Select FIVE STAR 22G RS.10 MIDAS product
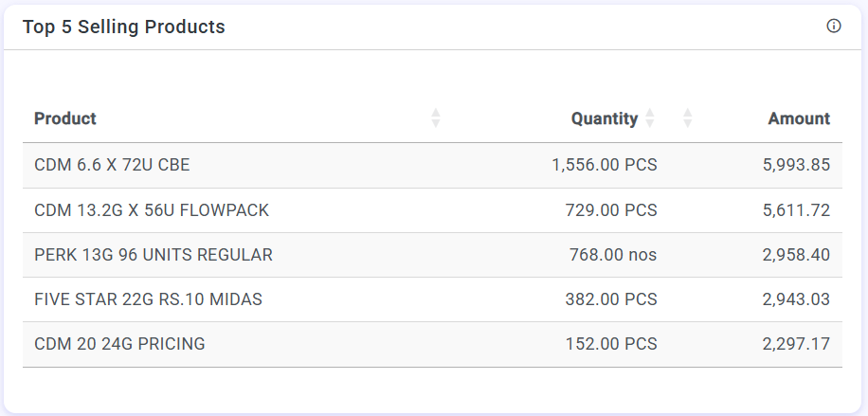The width and height of the screenshot is (868, 416). click(x=148, y=299)
